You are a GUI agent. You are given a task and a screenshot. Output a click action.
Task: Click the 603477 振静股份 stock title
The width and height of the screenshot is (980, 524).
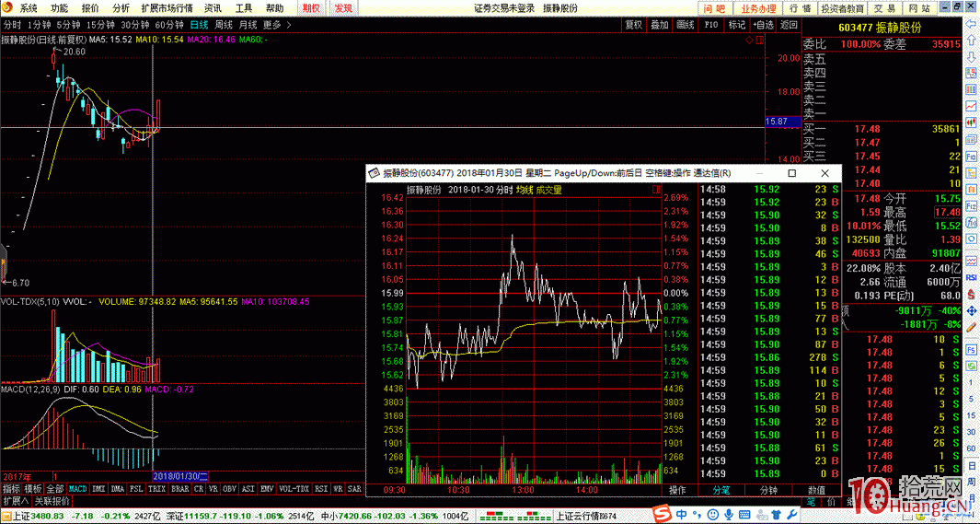(x=880, y=28)
